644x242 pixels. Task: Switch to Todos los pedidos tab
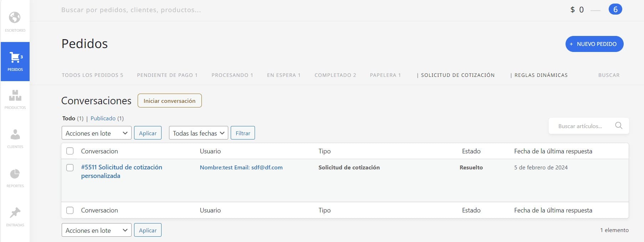click(x=92, y=75)
